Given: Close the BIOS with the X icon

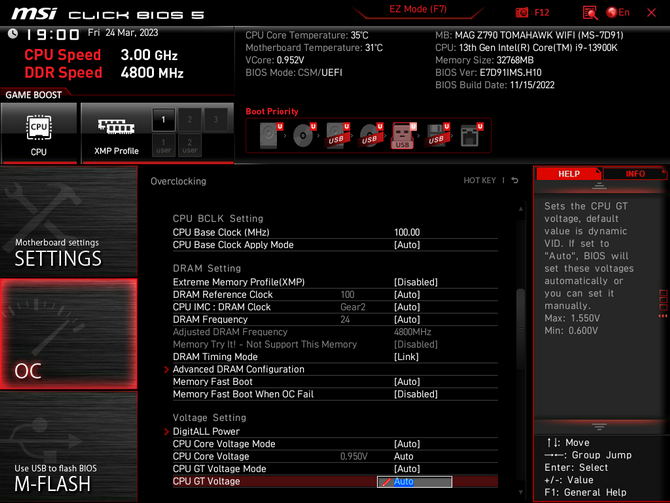Looking at the screenshot, I should click(x=651, y=12).
